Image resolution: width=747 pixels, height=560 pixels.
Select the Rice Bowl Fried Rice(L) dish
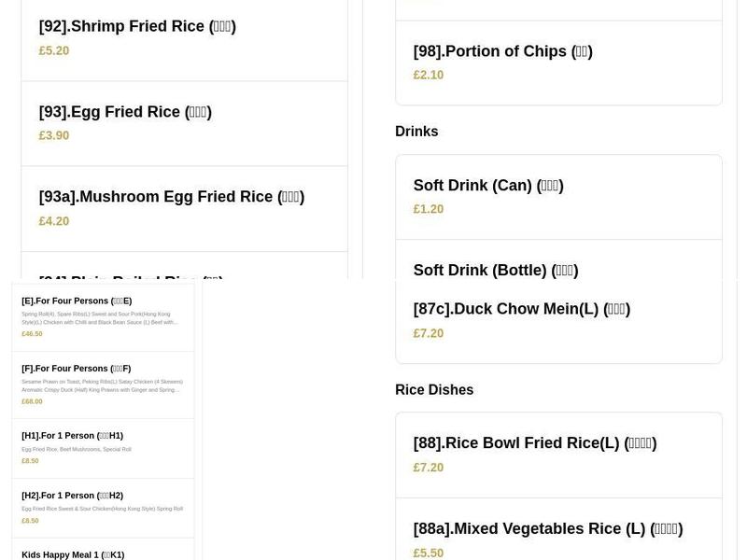pyautogui.click(x=535, y=443)
